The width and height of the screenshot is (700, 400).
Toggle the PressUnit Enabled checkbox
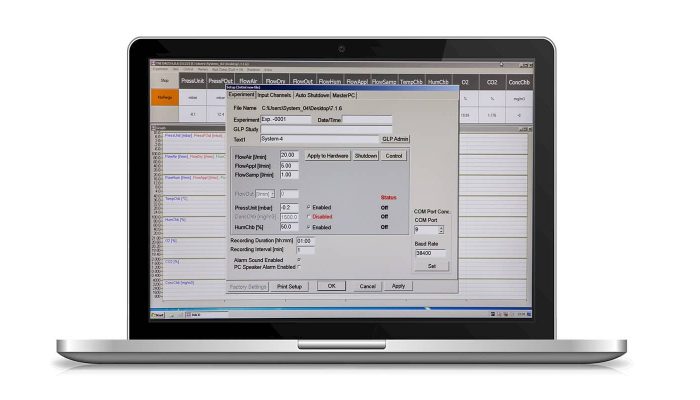click(308, 207)
